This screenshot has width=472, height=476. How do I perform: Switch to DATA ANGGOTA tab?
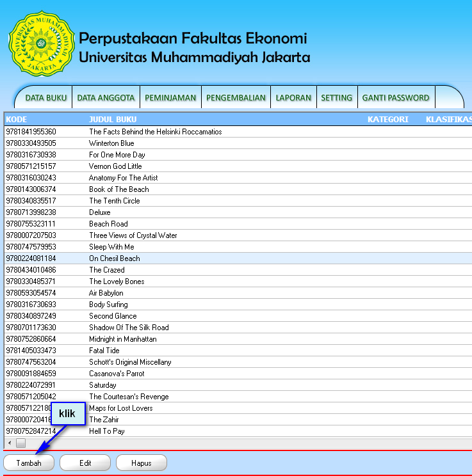[106, 98]
